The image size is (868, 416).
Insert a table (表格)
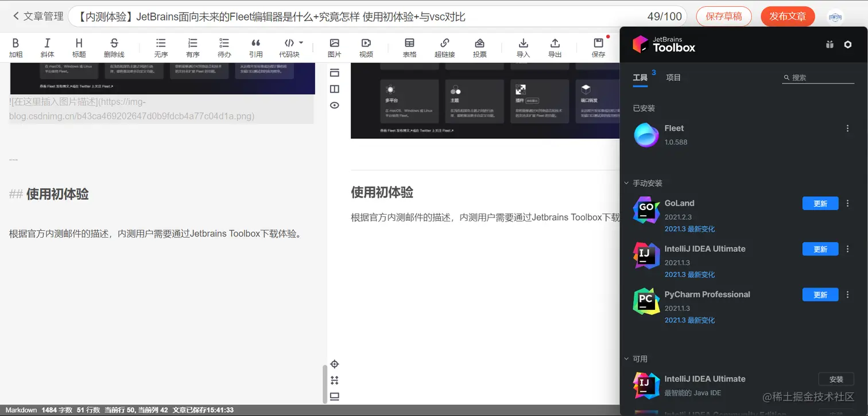(x=409, y=48)
